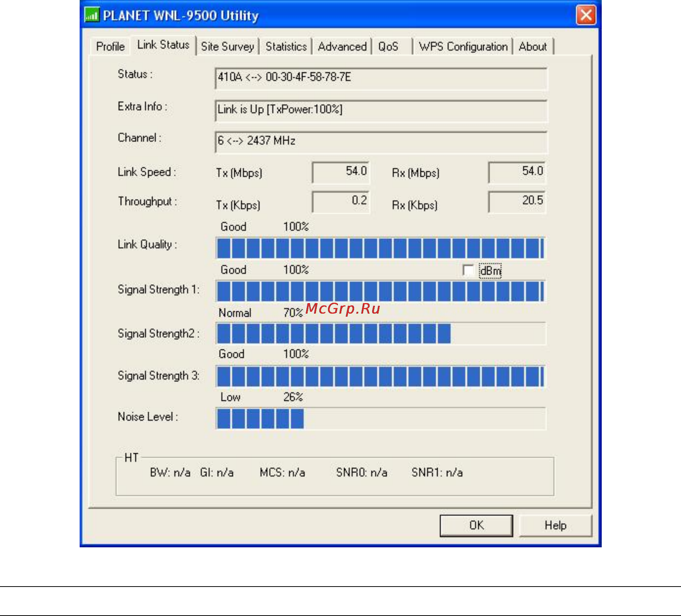Click the PLANET utility signal icon in title bar
This screenshot has width=681, height=616.
[x=92, y=15]
